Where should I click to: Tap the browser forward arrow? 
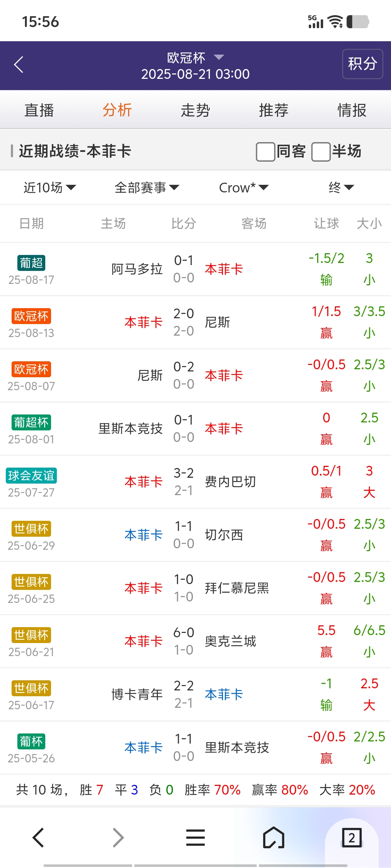(118, 837)
